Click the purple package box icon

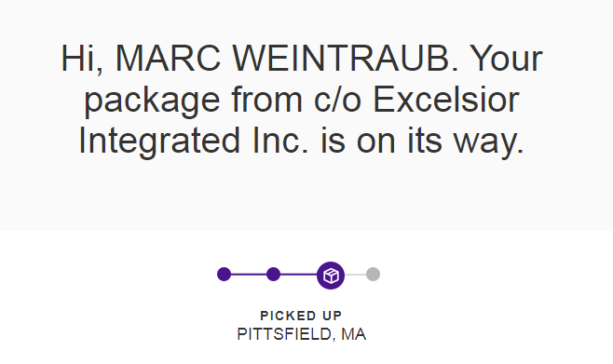331,276
